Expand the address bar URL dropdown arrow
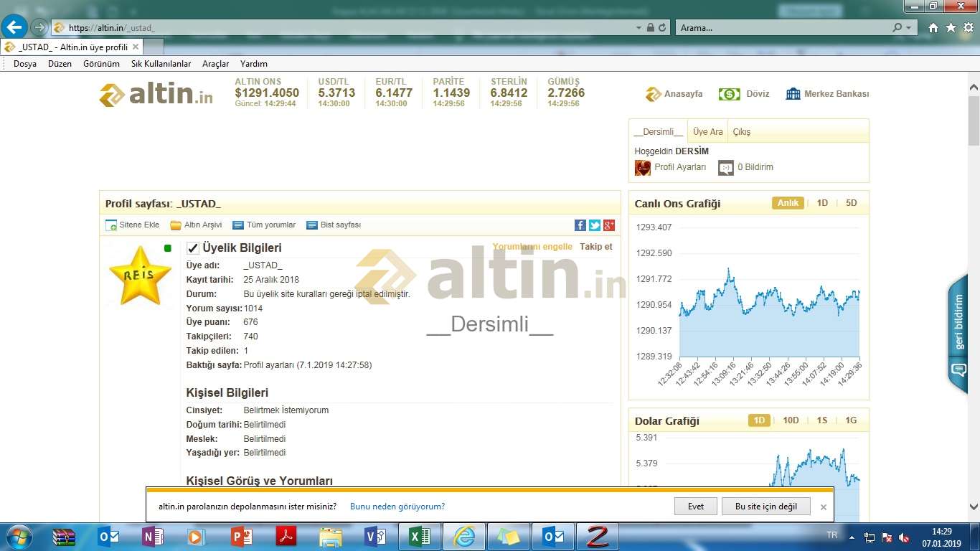Image resolution: width=980 pixels, height=551 pixels. pos(639,27)
